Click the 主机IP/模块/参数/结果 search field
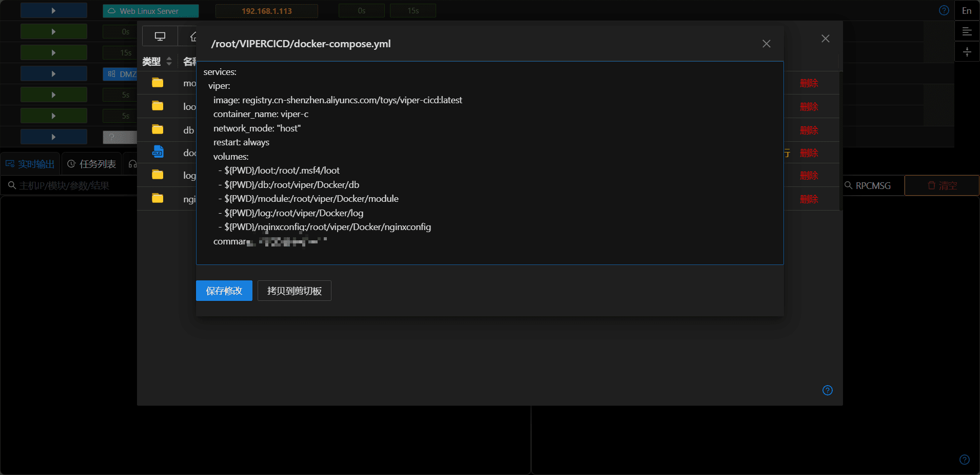The height and width of the screenshot is (475, 980). coord(69,185)
